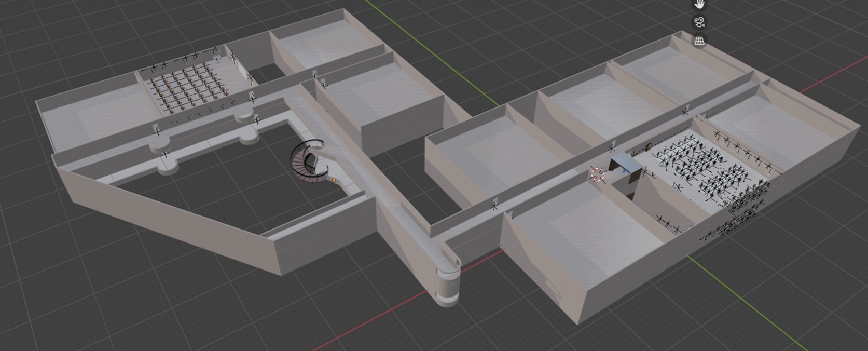Image resolution: width=868 pixels, height=351 pixels.
Task: Select the cylindrical column at corridor end
Action: [x=447, y=283]
